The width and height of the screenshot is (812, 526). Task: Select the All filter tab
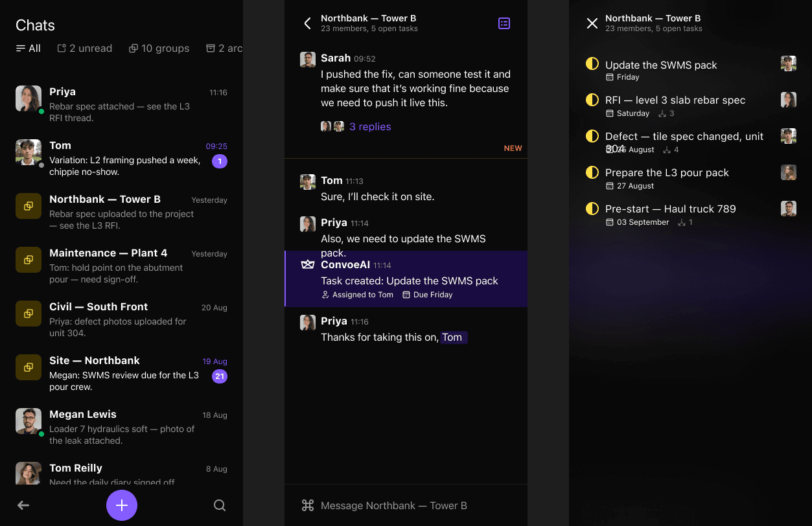click(28, 49)
